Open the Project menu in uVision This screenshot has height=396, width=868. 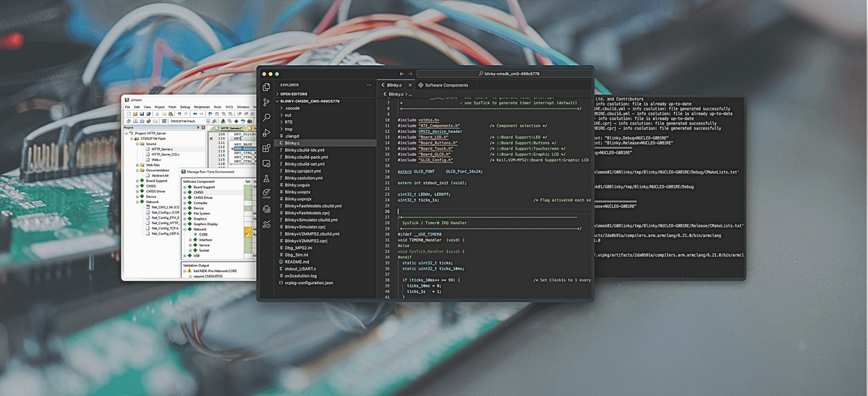click(x=159, y=107)
